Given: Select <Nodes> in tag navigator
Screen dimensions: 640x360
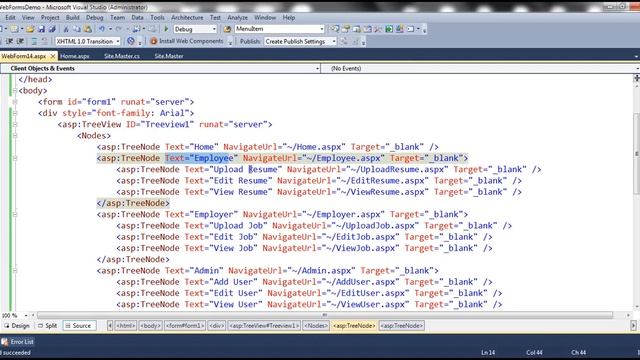Looking at the screenshot, I should pyautogui.click(x=316, y=326).
